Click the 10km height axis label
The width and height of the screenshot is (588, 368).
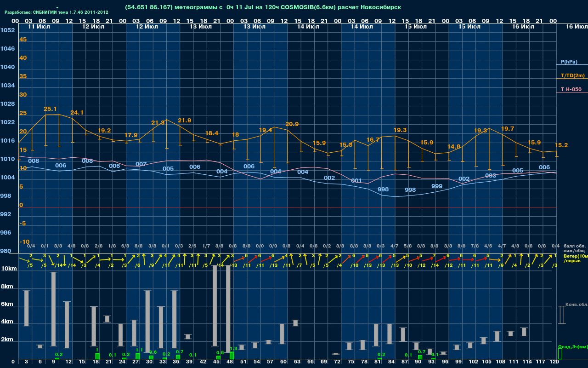tap(8, 269)
